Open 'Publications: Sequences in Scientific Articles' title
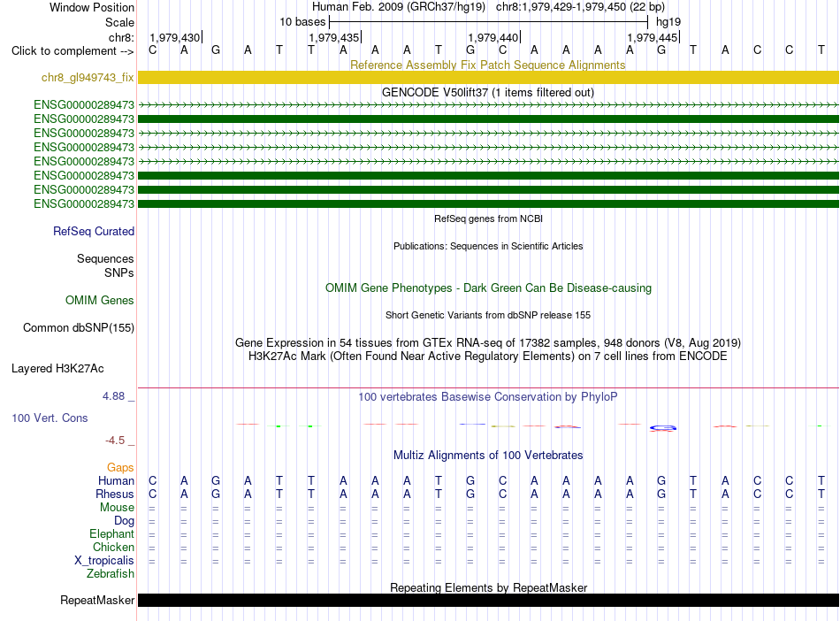The height and width of the screenshot is (621, 840). [x=488, y=246]
